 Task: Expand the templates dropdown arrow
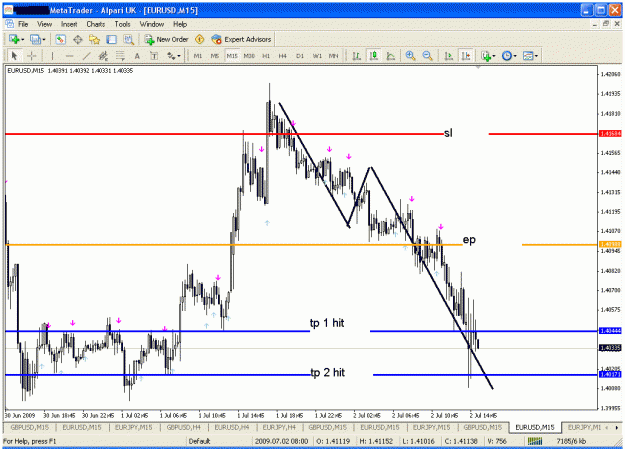pyautogui.click(x=536, y=56)
